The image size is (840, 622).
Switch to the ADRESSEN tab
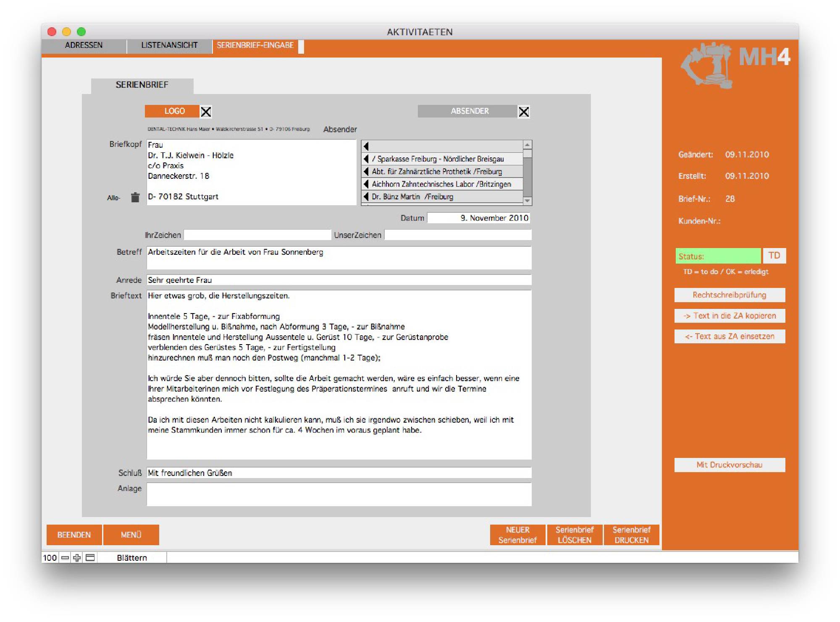[x=84, y=45]
